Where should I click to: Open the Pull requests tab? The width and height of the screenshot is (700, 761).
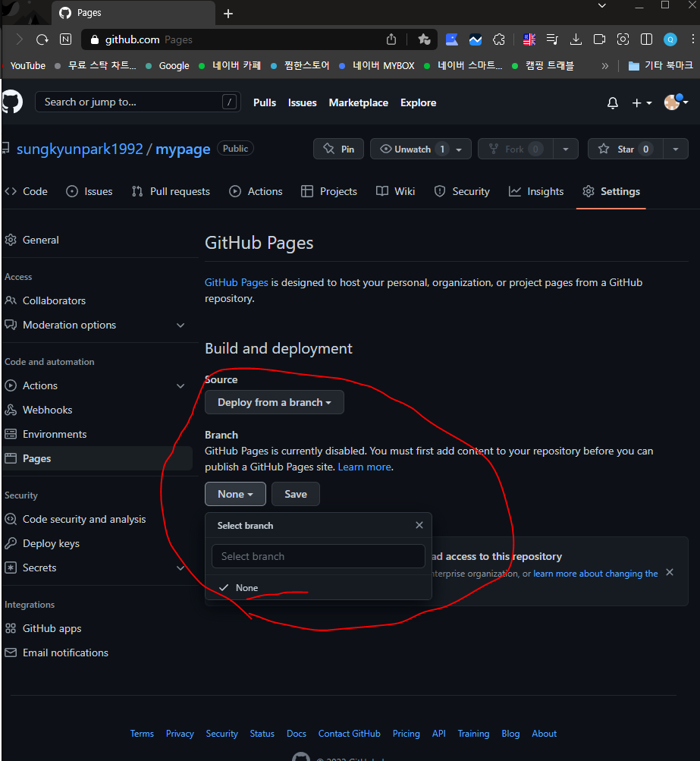click(171, 191)
